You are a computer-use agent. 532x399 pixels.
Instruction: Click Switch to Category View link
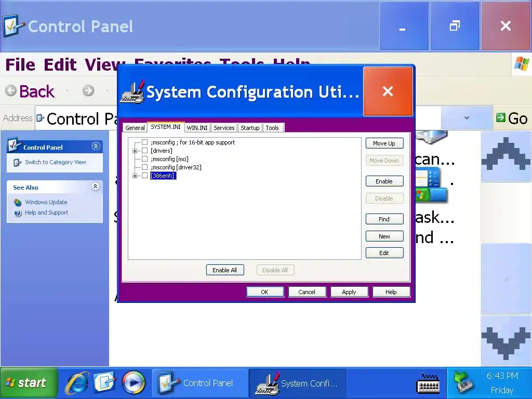[55, 162]
